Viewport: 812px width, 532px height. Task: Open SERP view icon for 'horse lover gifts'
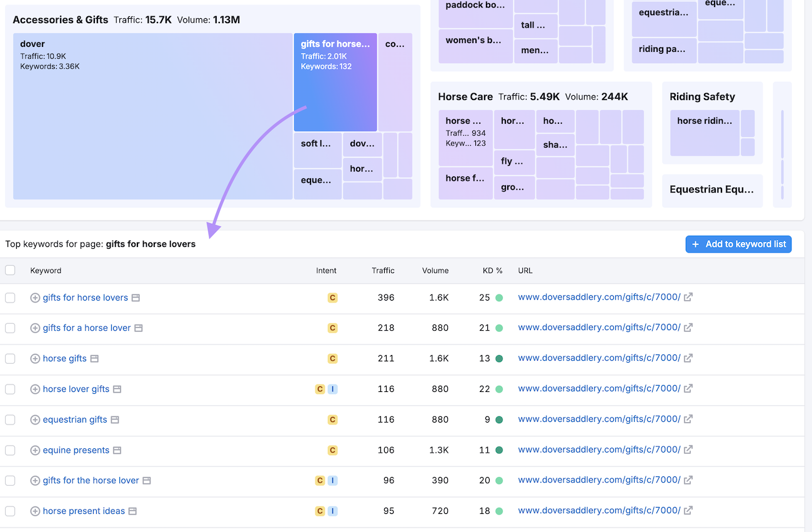[117, 389]
